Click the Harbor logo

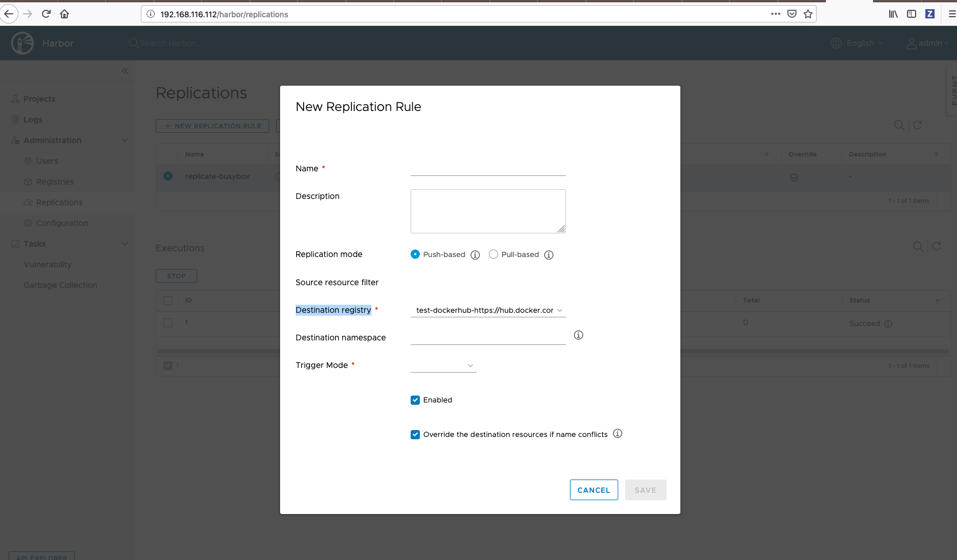click(x=22, y=43)
